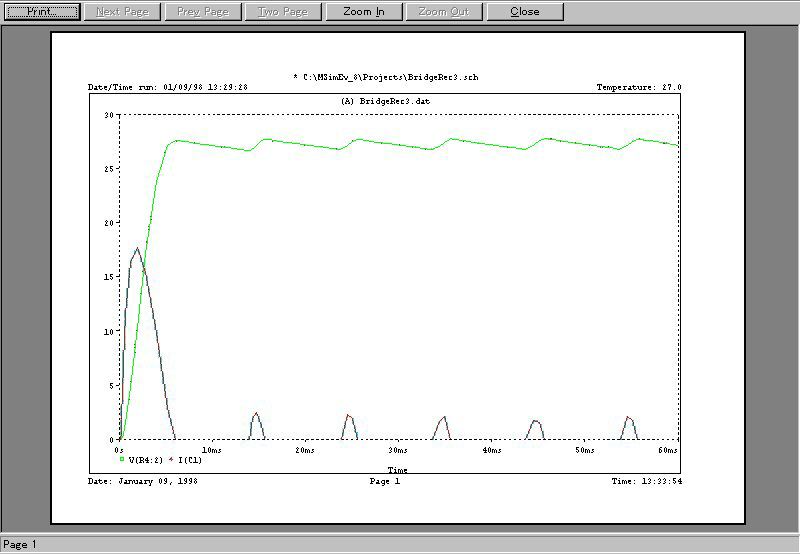
Task: Click the Temperature: 27.0 header text
Action: pyautogui.click(x=638, y=88)
